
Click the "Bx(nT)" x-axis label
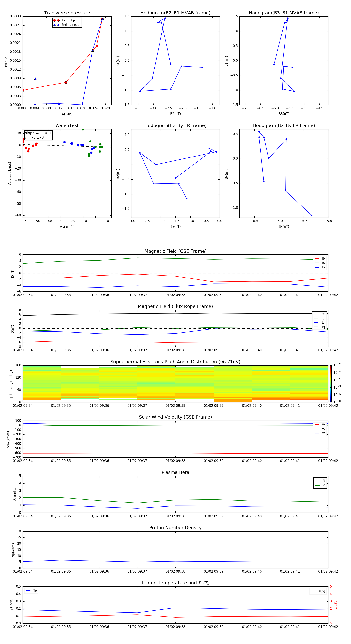pyautogui.click(x=284, y=227)
